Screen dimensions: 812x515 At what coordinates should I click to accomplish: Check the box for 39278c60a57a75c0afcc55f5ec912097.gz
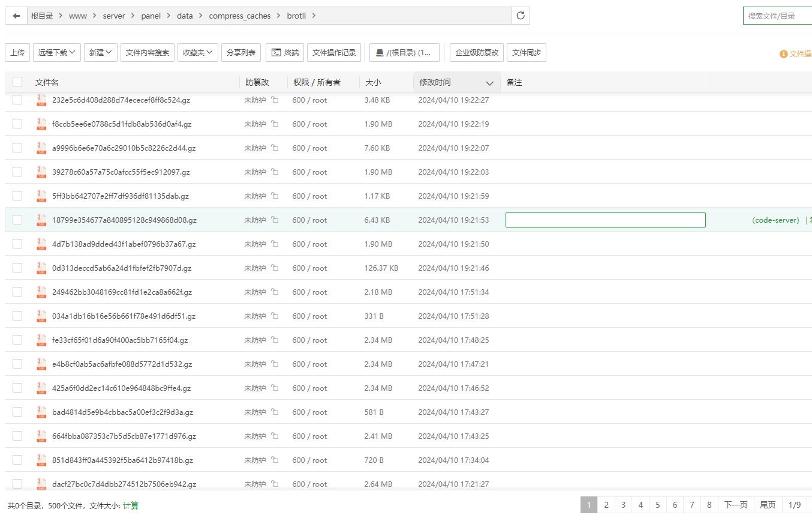pyautogui.click(x=17, y=172)
